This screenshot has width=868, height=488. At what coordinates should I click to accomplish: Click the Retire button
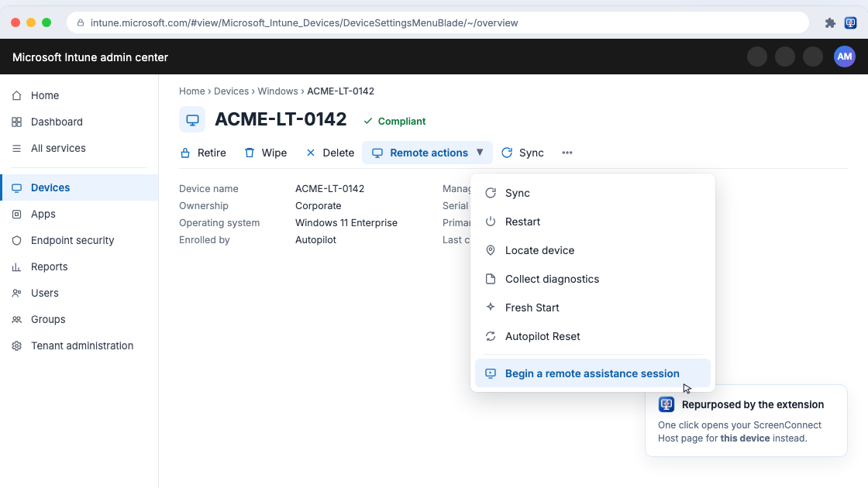pyautogui.click(x=203, y=153)
